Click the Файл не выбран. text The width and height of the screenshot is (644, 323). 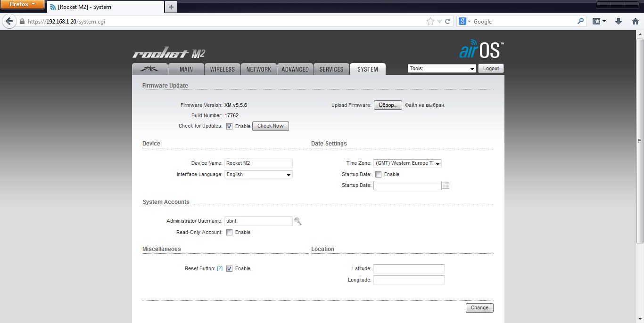click(x=425, y=105)
